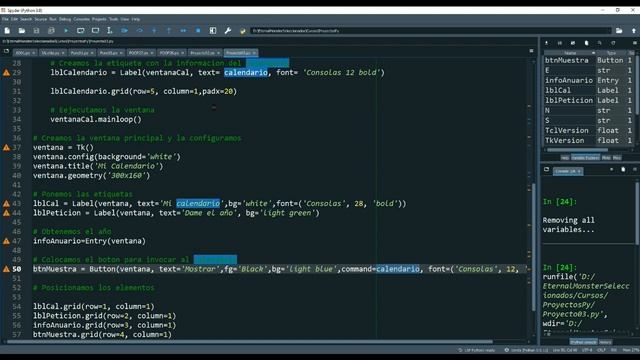
Task: Run cell and advance
Action: tap(95, 31)
